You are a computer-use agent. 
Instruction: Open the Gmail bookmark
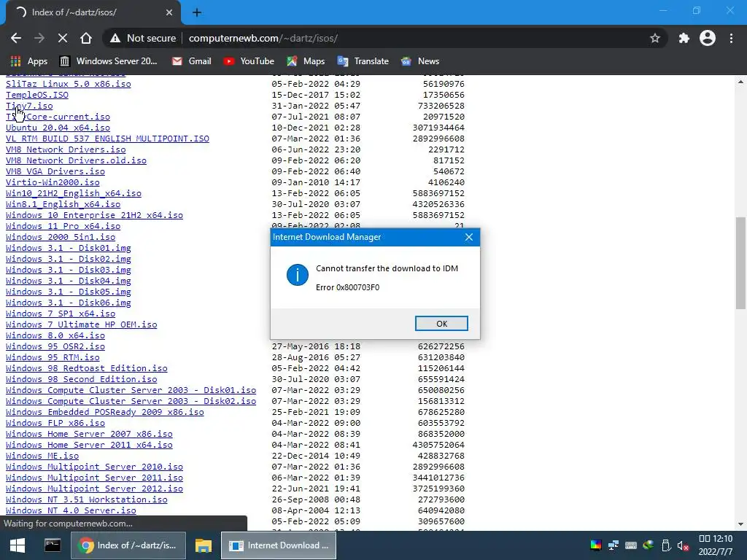pyautogui.click(x=192, y=61)
